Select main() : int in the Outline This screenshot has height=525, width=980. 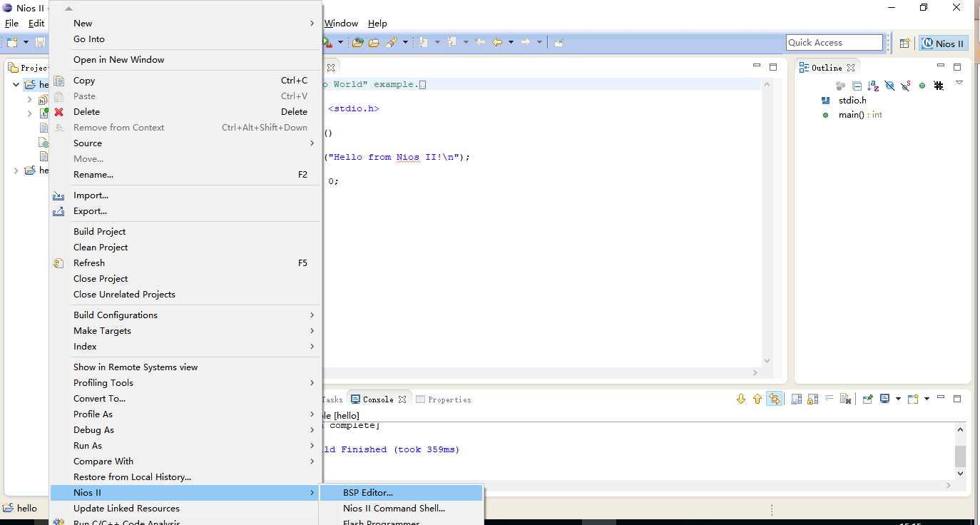point(860,115)
